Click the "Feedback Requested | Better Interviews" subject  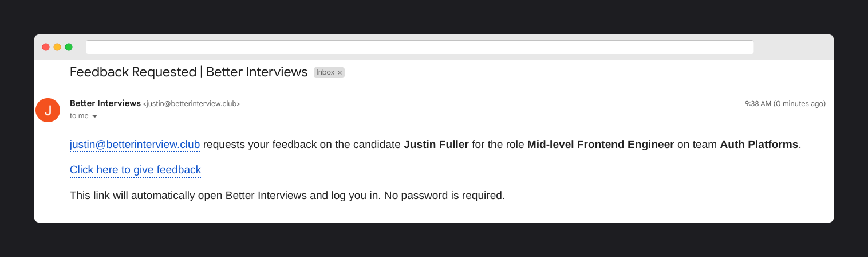189,72
